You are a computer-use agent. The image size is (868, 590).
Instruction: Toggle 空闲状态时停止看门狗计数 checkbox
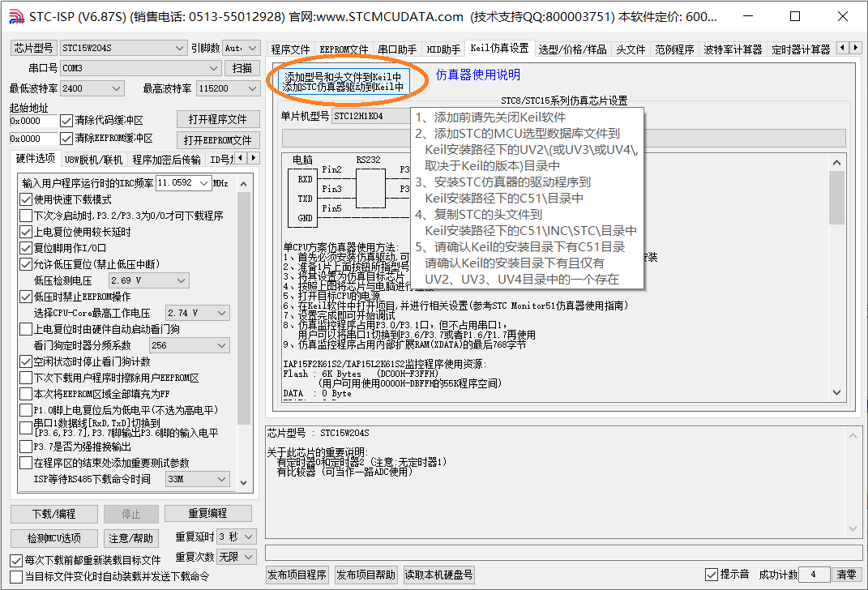click(26, 362)
